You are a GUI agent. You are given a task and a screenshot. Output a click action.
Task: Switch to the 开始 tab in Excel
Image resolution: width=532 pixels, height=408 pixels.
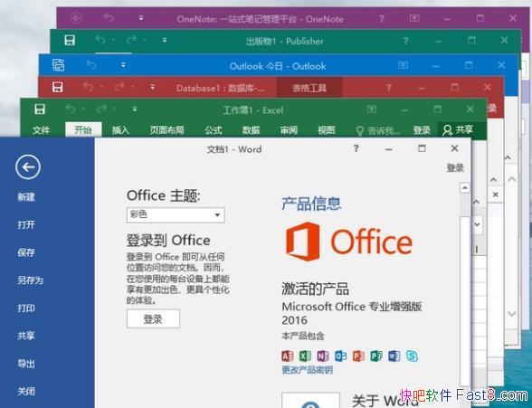click(x=83, y=130)
